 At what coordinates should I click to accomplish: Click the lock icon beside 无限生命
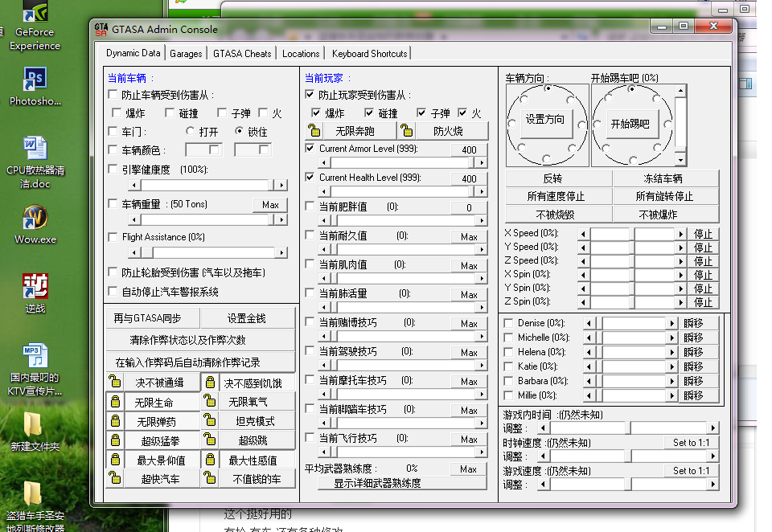pyautogui.click(x=115, y=402)
